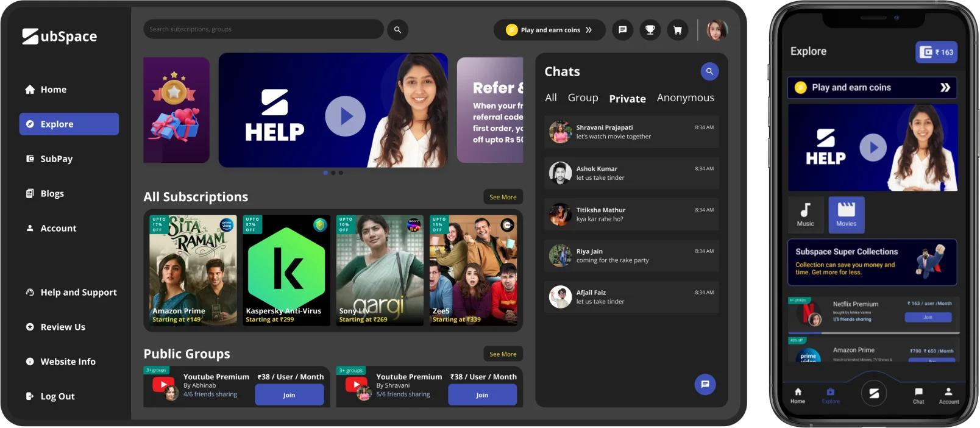Switch to the Group chats tab
The height and width of the screenshot is (428, 980).
(583, 98)
